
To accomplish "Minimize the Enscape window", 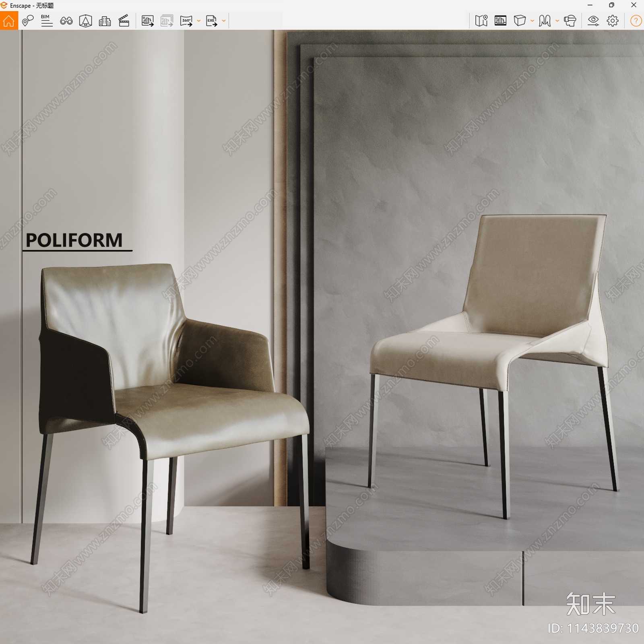I will (590, 5).
